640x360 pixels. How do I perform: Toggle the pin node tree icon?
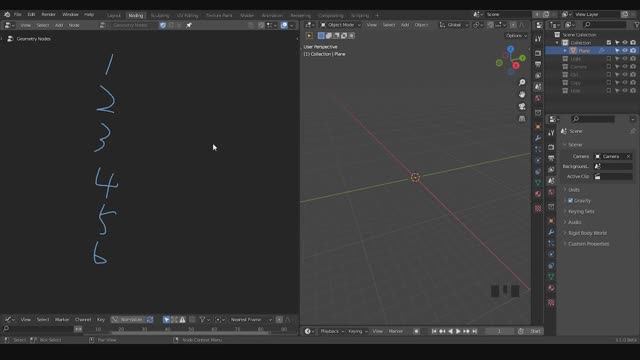pos(189,25)
